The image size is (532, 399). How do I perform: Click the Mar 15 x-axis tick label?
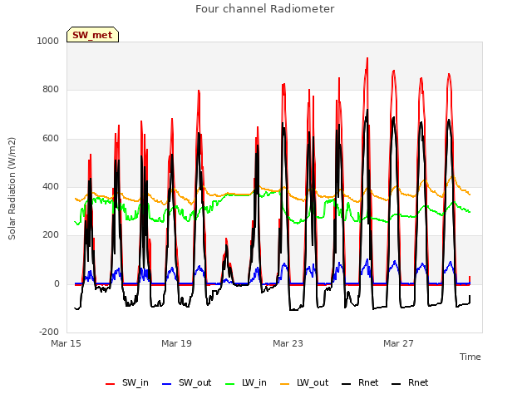click(x=66, y=343)
